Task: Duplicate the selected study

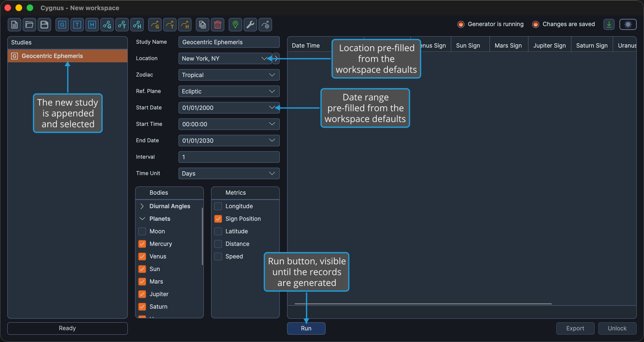Action: 203,25
